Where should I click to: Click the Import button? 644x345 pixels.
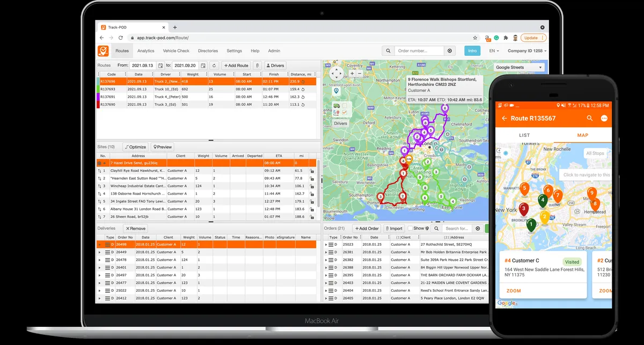point(394,228)
